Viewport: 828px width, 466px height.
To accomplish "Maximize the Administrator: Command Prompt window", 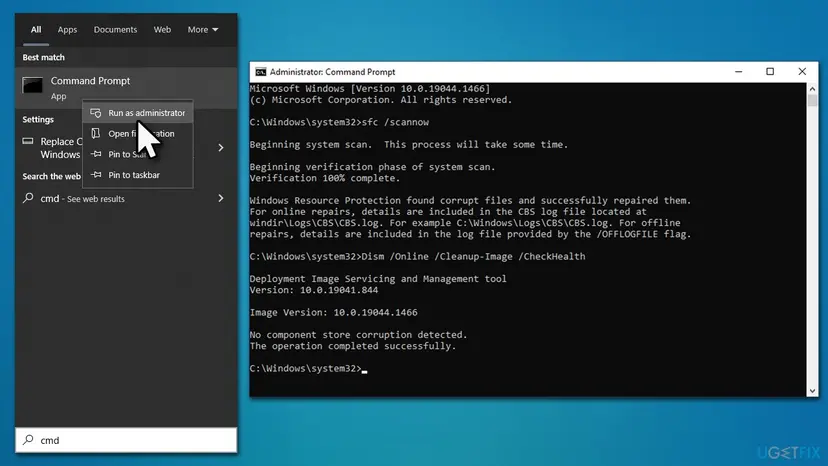I will pos(770,72).
